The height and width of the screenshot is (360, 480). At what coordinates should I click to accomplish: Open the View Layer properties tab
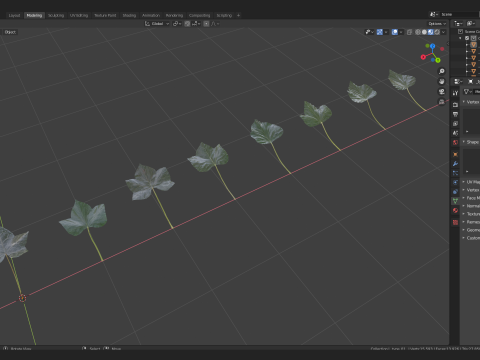[455, 124]
